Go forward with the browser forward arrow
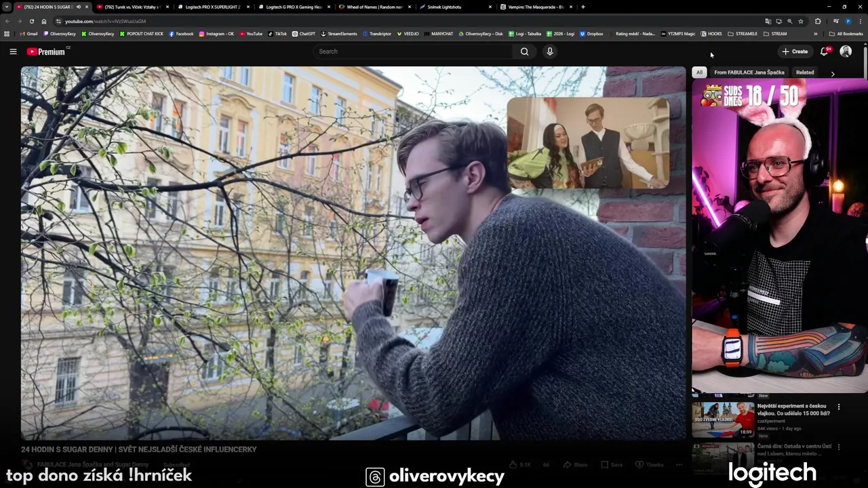Image resolution: width=868 pixels, height=488 pixels. point(19,21)
